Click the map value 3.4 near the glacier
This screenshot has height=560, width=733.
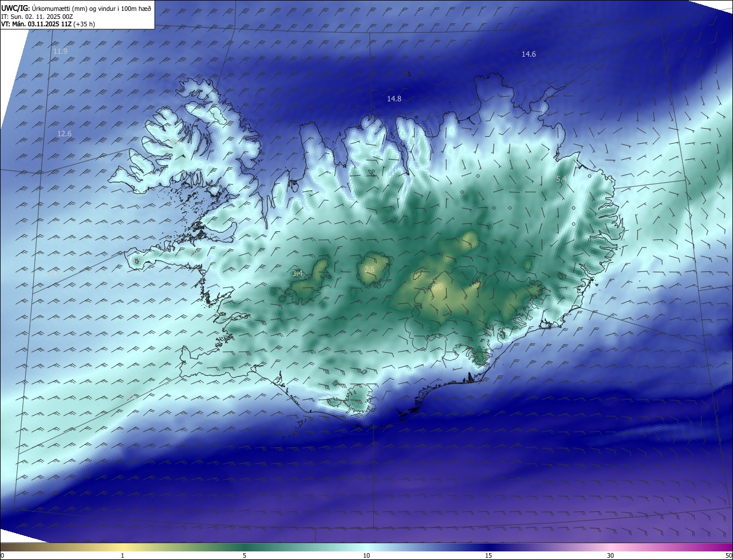(297, 274)
